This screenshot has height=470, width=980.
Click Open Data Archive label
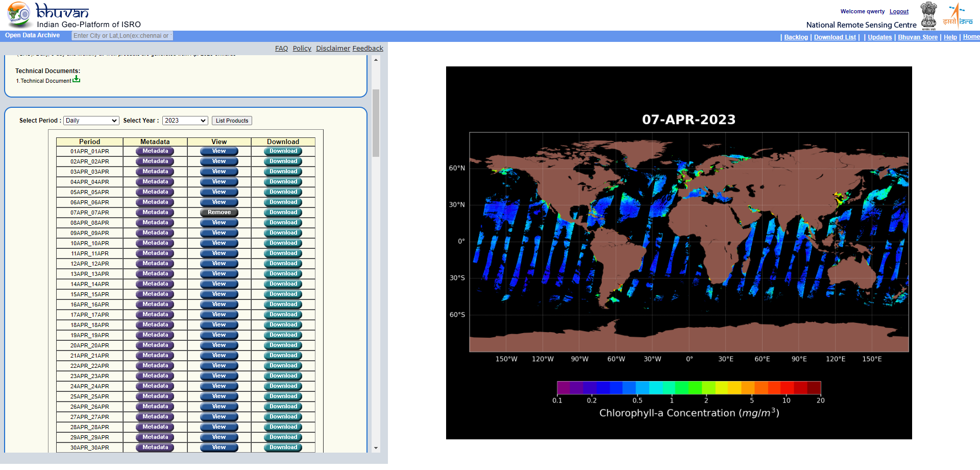point(33,35)
